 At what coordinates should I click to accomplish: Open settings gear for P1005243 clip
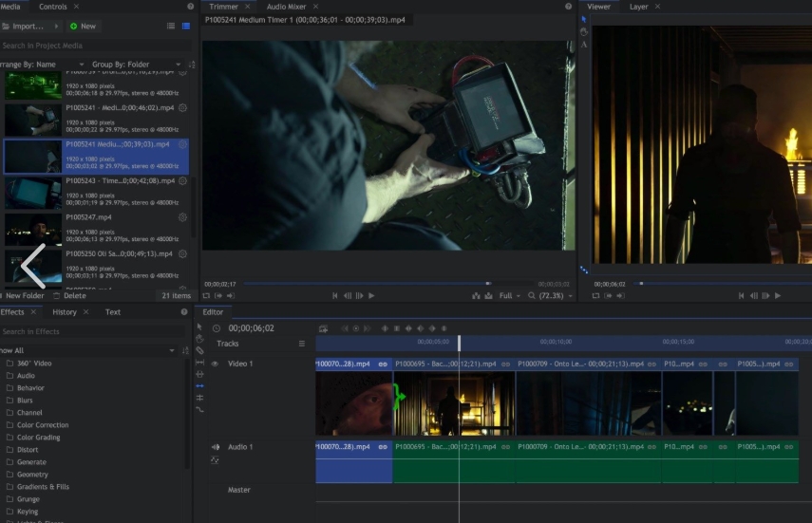click(182, 180)
